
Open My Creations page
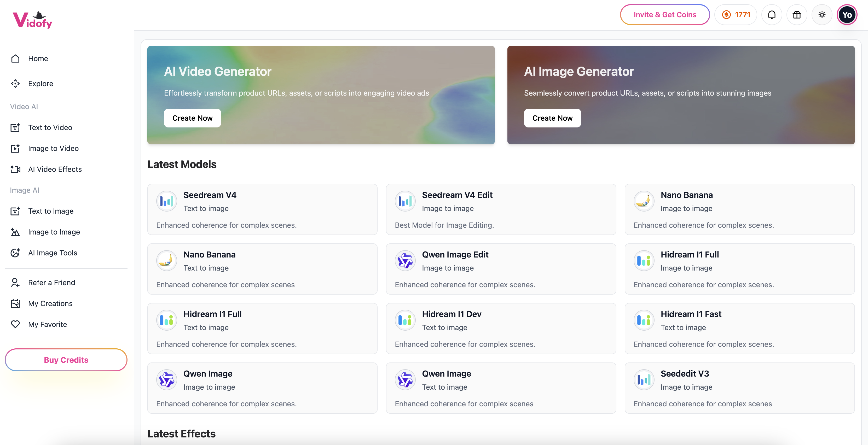click(x=50, y=303)
